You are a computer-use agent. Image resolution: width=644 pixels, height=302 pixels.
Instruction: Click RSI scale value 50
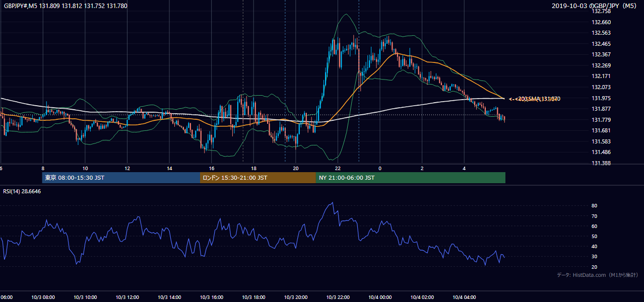(x=594, y=237)
